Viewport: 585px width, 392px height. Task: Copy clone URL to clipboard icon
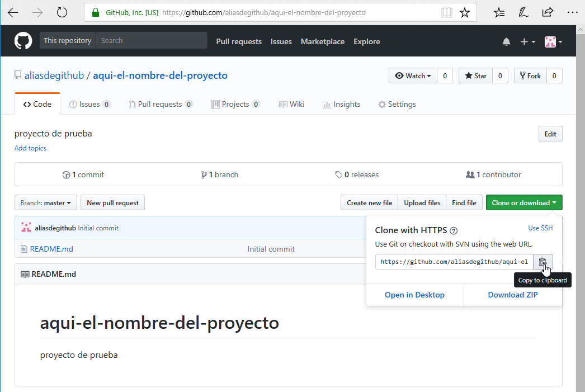pyautogui.click(x=543, y=262)
